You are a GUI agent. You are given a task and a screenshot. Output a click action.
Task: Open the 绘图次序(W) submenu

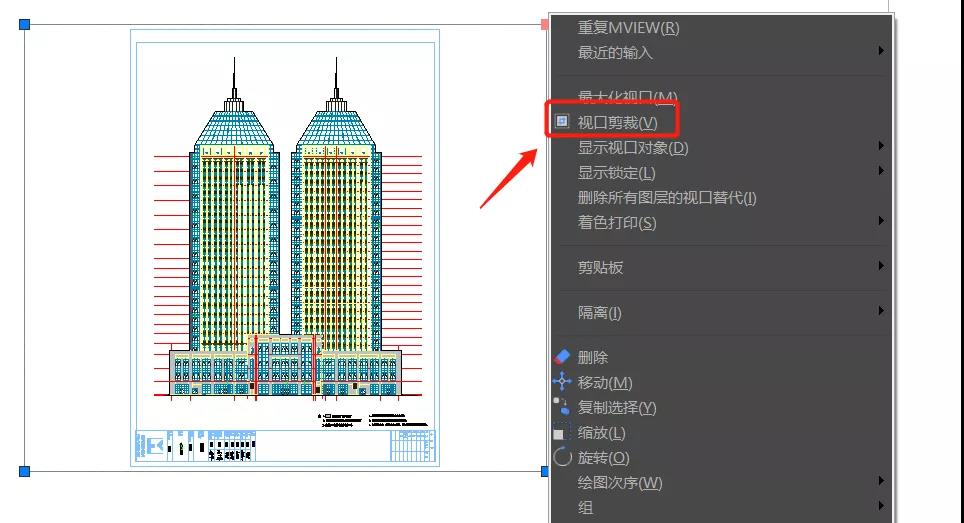pos(880,482)
